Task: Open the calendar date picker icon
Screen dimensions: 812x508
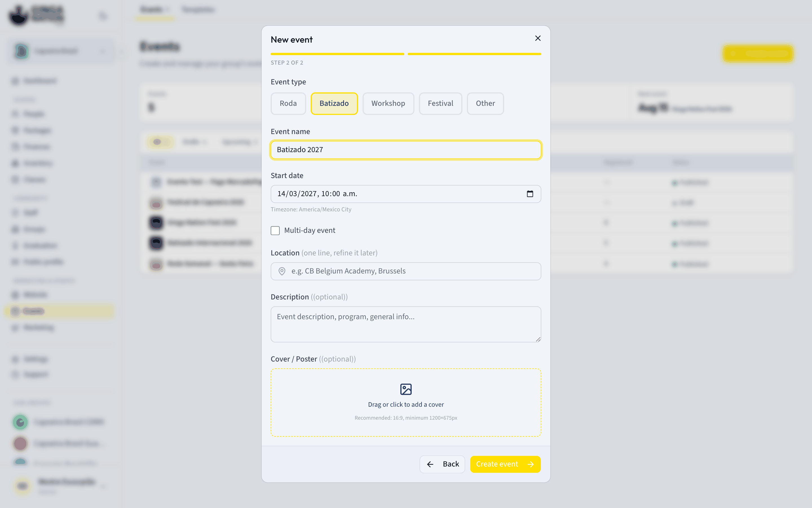Action: click(x=530, y=194)
